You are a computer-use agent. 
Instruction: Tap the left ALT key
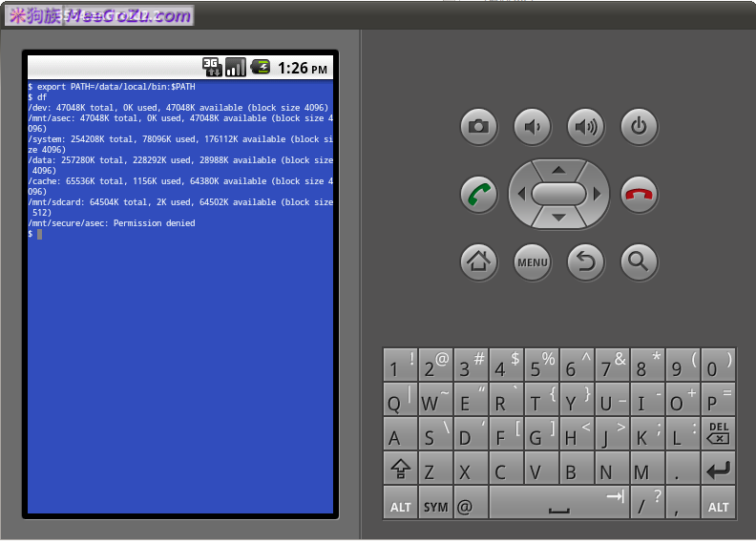coord(401,503)
